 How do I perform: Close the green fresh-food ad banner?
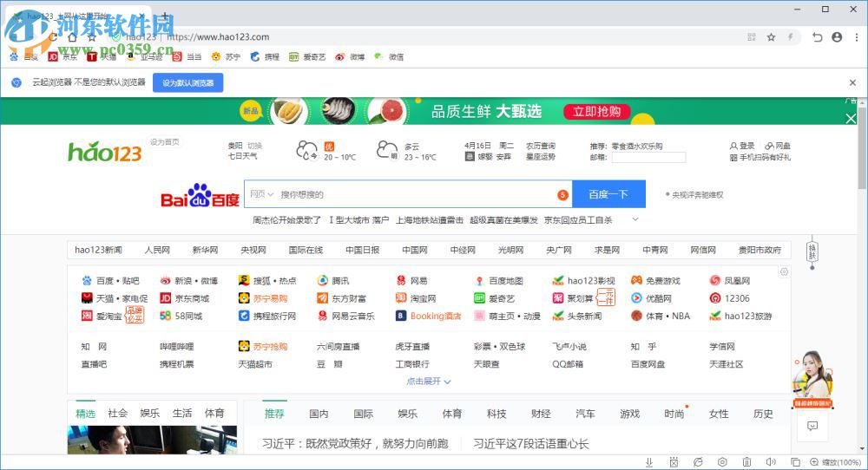coord(851,118)
